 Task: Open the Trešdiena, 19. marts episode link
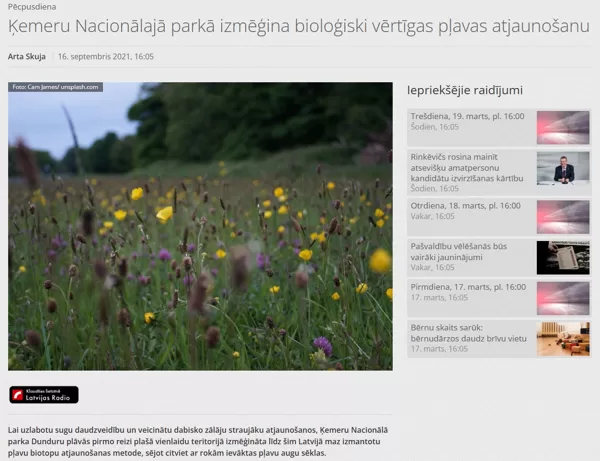coord(467,116)
